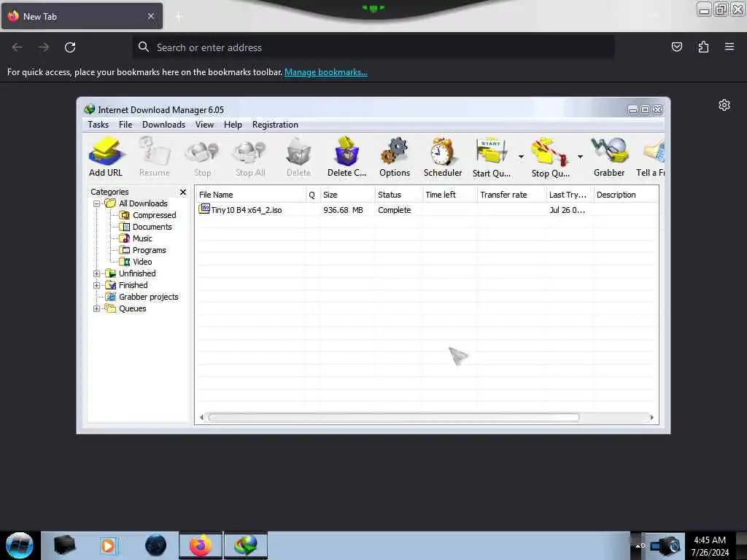Open the View menu

[x=204, y=125]
